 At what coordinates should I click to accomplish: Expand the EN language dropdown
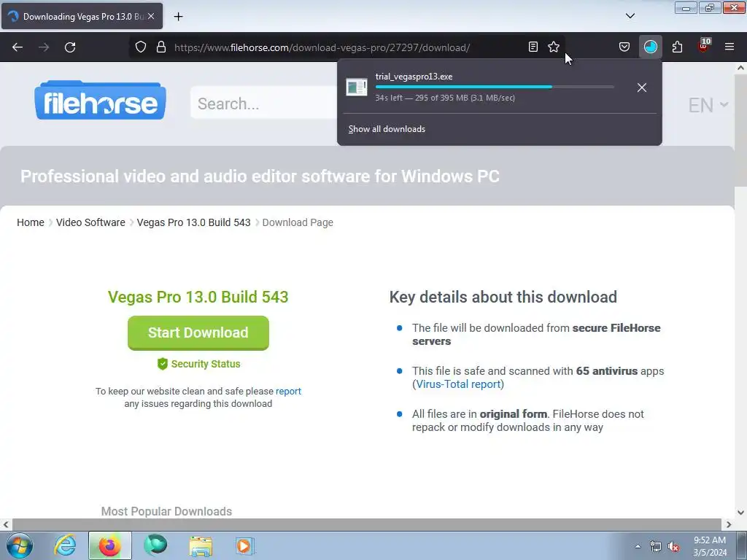[708, 105]
